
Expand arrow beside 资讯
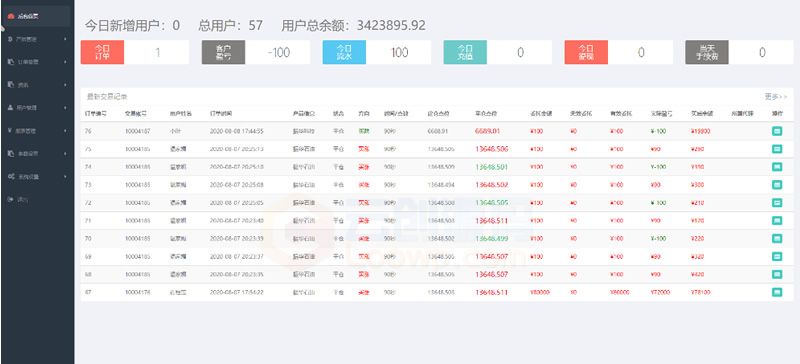65,85
